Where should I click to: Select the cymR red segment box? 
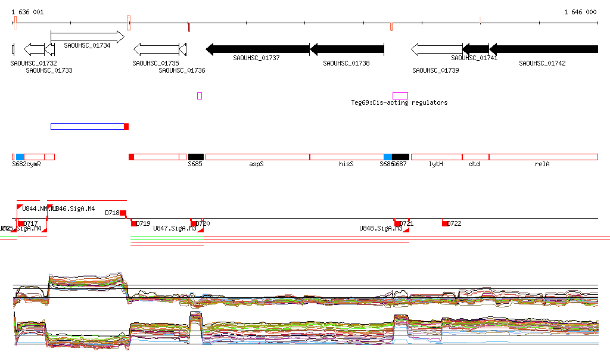click(34, 157)
